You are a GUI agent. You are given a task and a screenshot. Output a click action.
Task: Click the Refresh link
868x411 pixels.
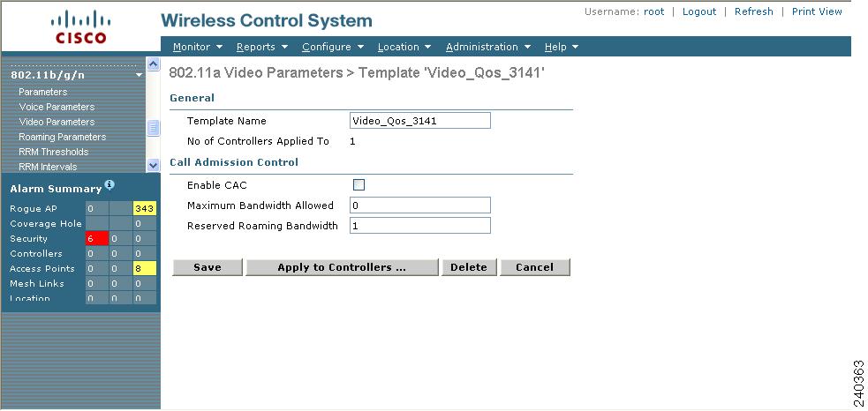pos(753,11)
